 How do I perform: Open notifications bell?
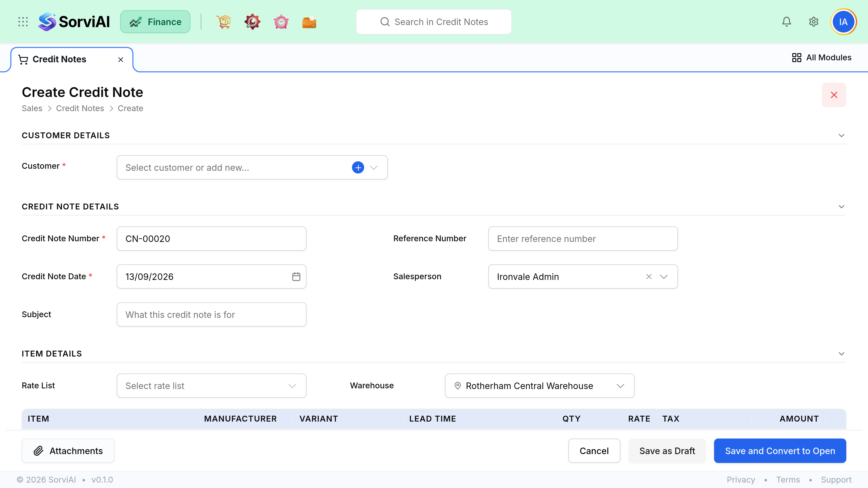pos(786,22)
